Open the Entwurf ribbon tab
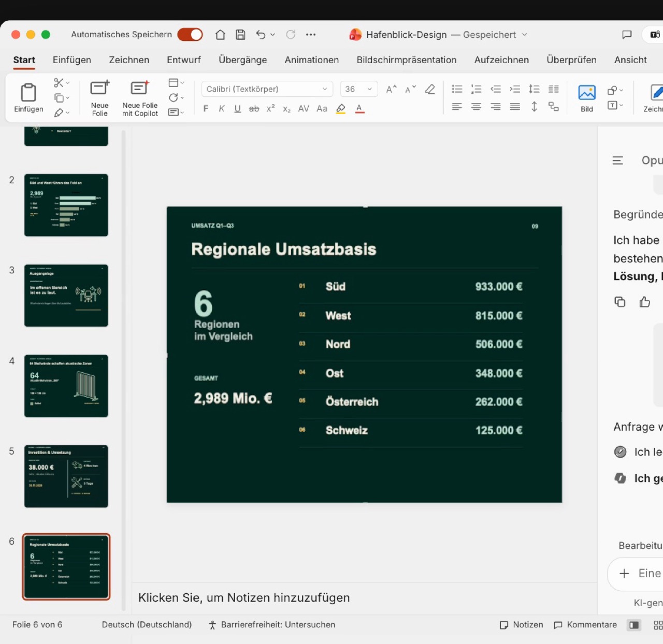663x644 pixels. pos(184,60)
